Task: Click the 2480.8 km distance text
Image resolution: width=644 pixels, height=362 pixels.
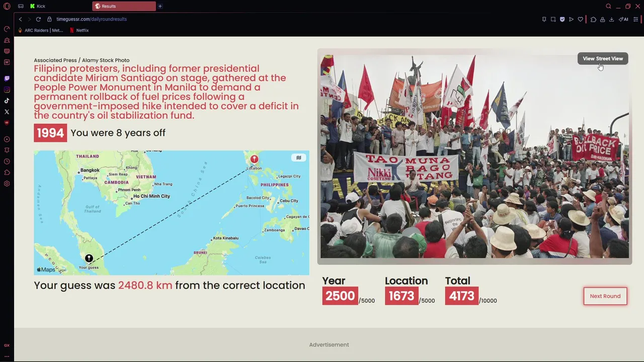Action: [x=145, y=285]
